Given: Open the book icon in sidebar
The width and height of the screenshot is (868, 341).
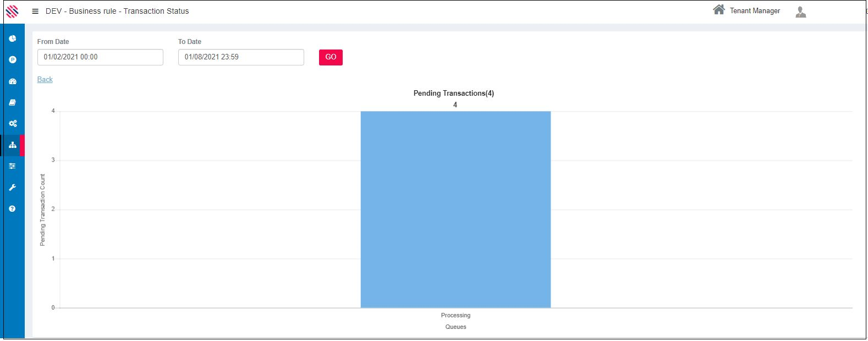Looking at the screenshot, I should coord(13,102).
